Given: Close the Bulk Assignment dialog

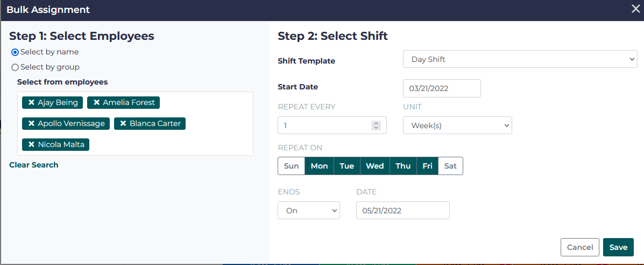Looking at the screenshot, I should pos(635,9).
